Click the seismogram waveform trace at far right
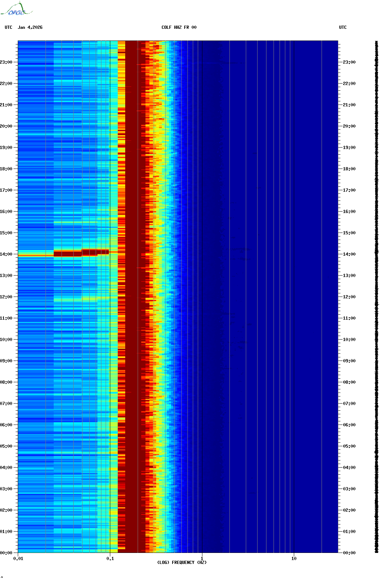This screenshot has width=392, height=581. [x=376, y=297]
